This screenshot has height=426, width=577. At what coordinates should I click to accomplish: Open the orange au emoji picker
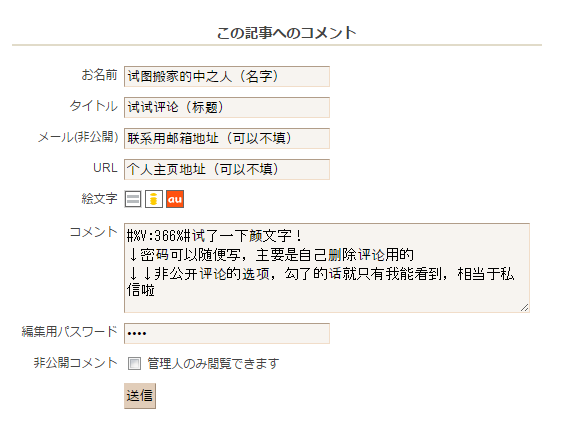point(175,199)
